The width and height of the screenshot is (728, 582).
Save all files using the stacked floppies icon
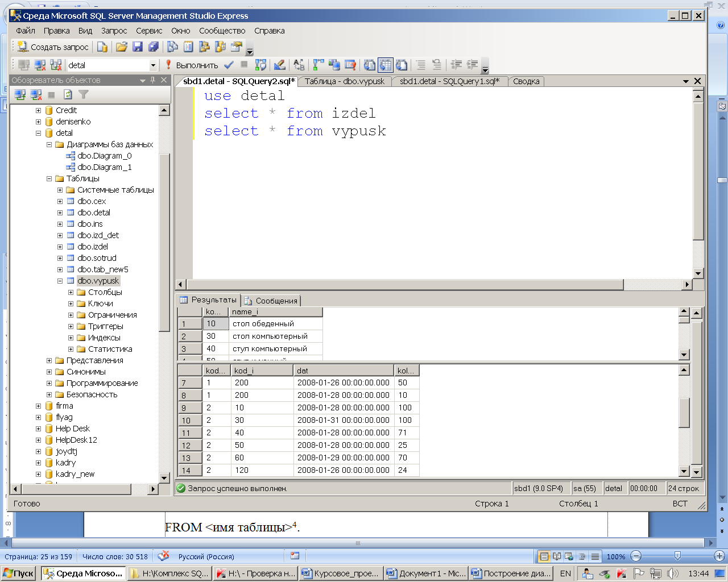pos(154,47)
